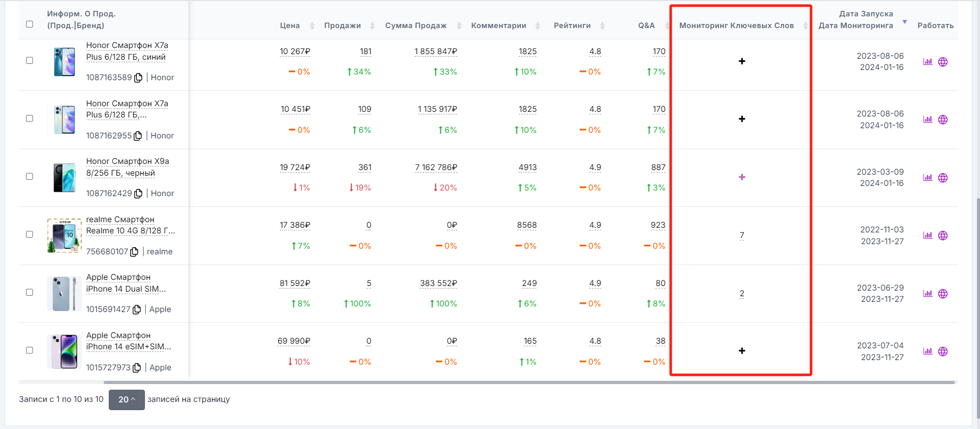
Task: Select checkbox for Honor X7a 1087162955 row
Action: click(x=30, y=118)
